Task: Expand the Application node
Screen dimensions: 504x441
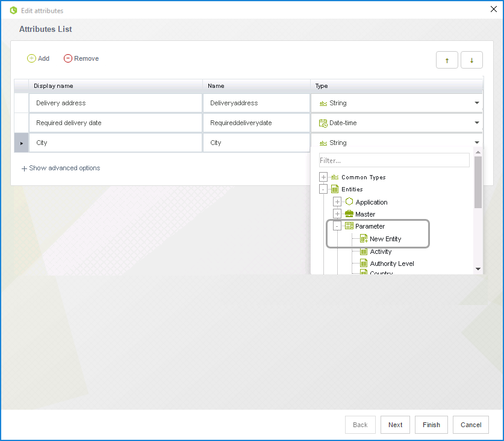Action: click(337, 202)
